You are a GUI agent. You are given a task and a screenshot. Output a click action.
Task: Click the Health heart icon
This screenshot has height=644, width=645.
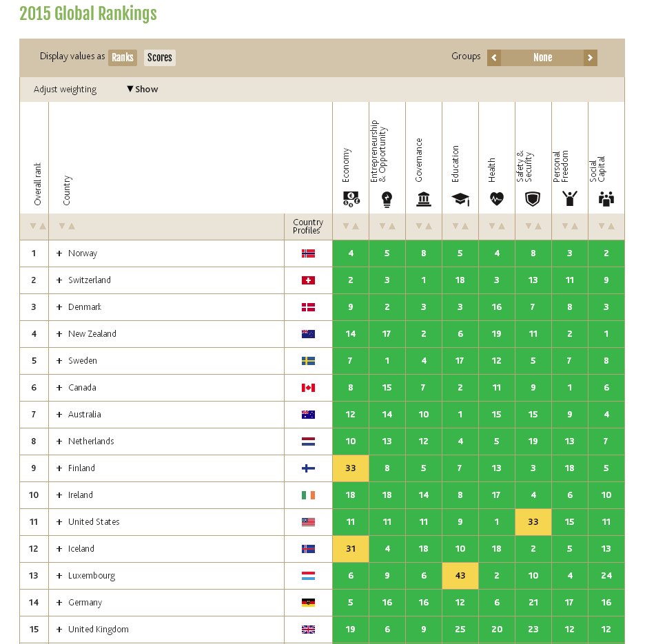pos(497,200)
